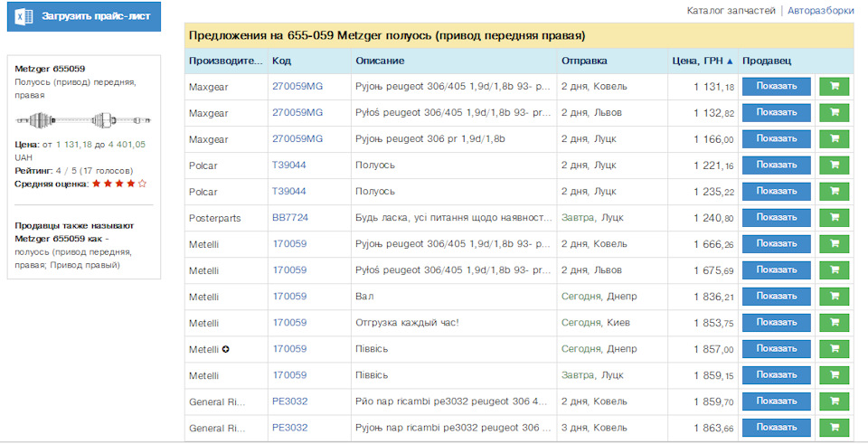Viewport: 868px width, 444px height.
Task: Show seller for General Ricambi 1 863,66 offer
Action: [776, 428]
